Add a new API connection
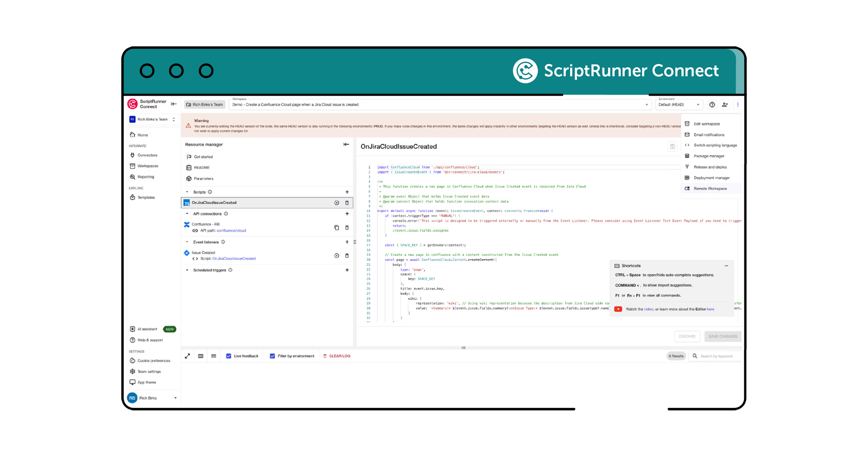This screenshot has height=456, width=868. click(347, 214)
